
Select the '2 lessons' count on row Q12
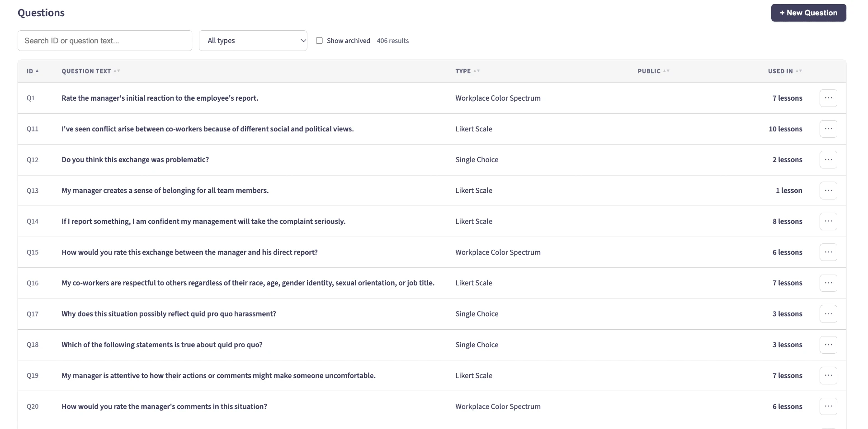[x=787, y=159]
